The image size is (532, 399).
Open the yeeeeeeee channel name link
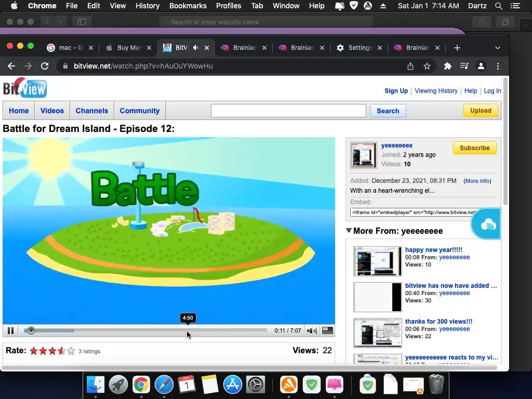[396, 145]
